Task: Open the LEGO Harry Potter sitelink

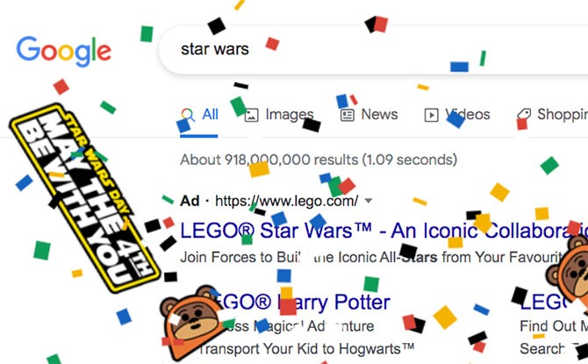Action: (302, 302)
